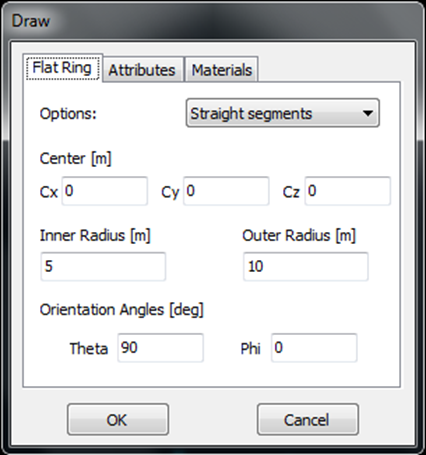The image size is (426, 455).
Task: Click the Inner Radius [m] label
Action: [x=95, y=235]
